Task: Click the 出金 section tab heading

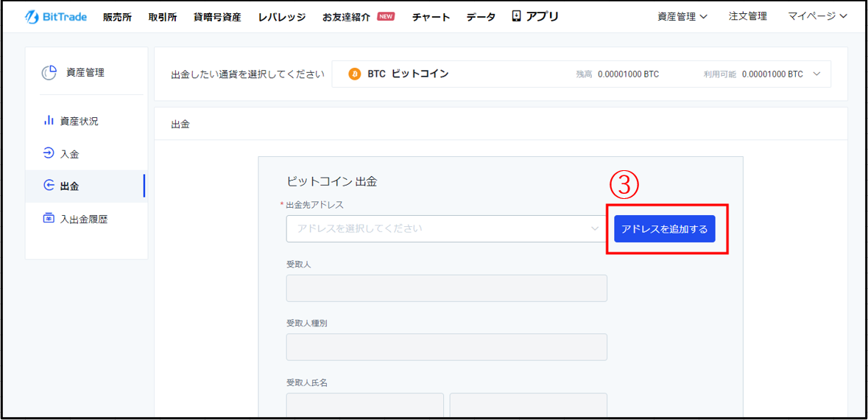Action: [180, 124]
